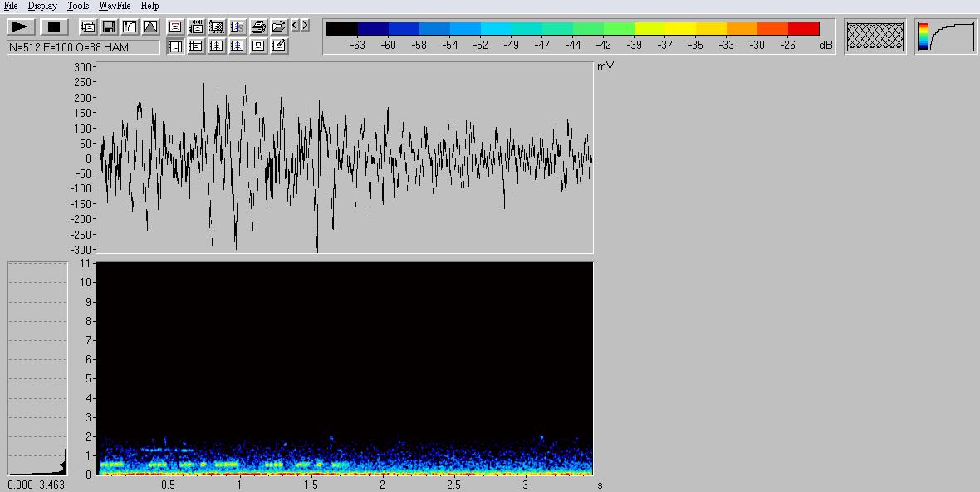
Task: Click the bell-curve window function icon
Action: 150,27
